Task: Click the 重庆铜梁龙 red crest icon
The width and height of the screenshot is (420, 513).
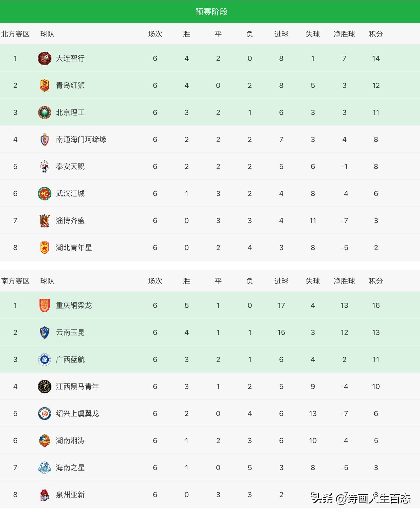Action: tap(45, 306)
